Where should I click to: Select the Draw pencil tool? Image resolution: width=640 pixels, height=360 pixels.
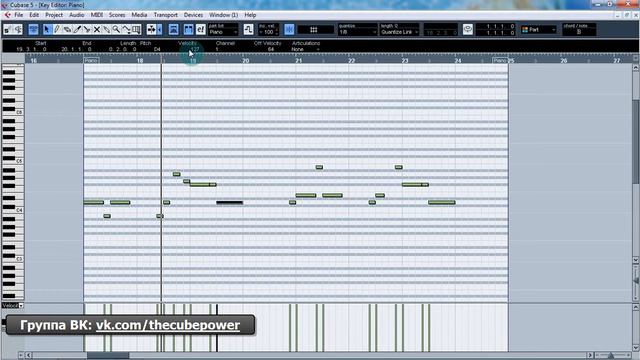[57, 29]
